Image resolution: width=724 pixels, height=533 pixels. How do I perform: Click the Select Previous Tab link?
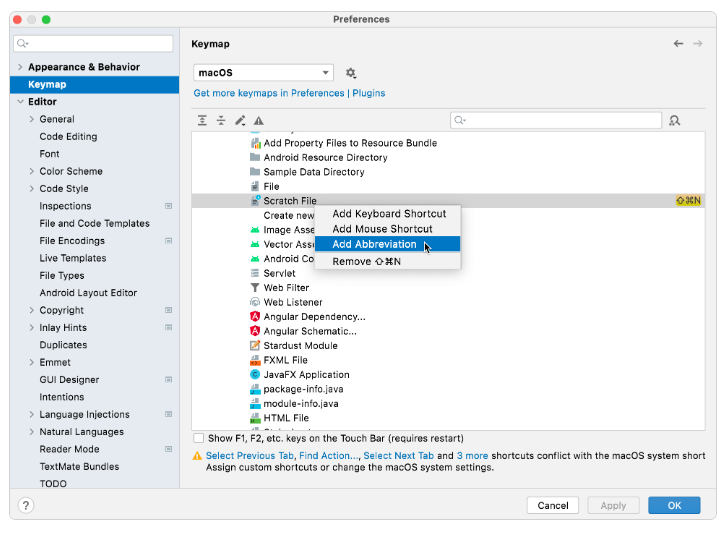[250, 455]
